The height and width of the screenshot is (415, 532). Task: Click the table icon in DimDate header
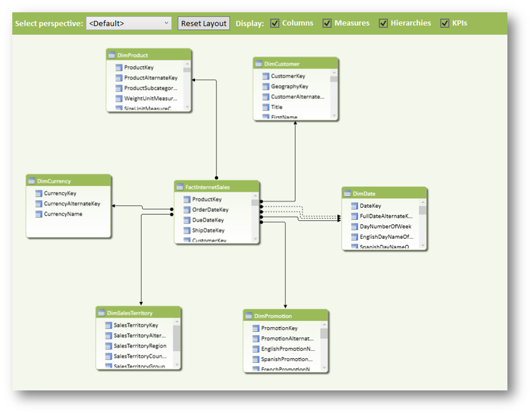(348, 193)
